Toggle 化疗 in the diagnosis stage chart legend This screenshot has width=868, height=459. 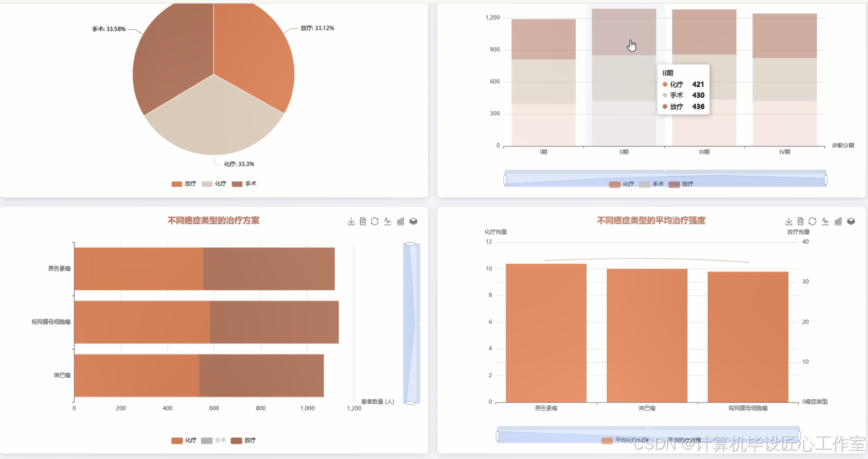coord(622,184)
